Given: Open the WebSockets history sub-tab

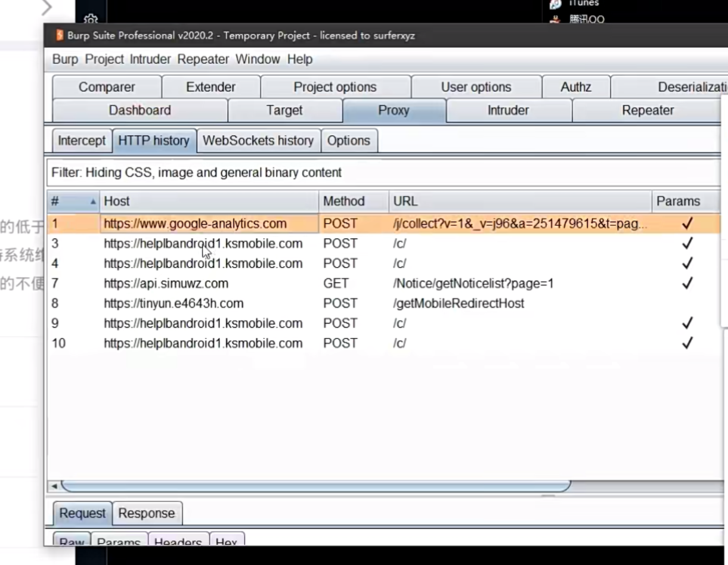Looking at the screenshot, I should [258, 141].
